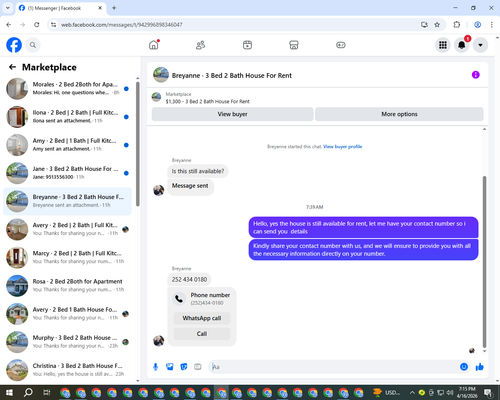
Task: Open the Marketplace storefront icon
Action: [294, 45]
